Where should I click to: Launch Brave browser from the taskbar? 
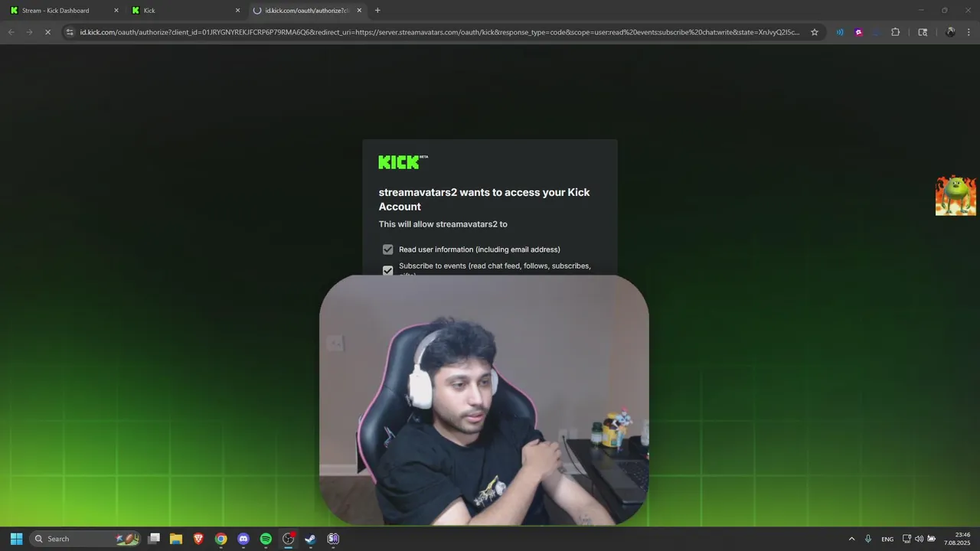pyautogui.click(x=198, y=539)
